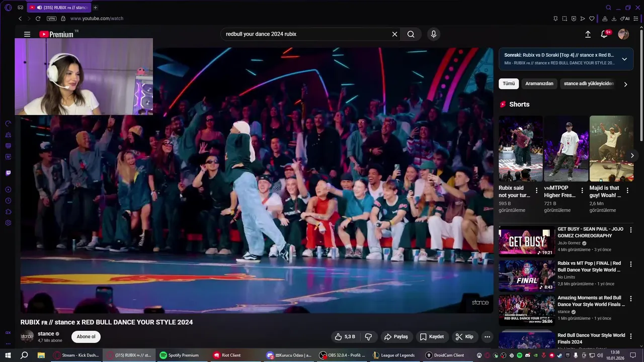Open Windows search on taskbar
644x362 pixels.
pyautogui.click(x=24, y=355)
